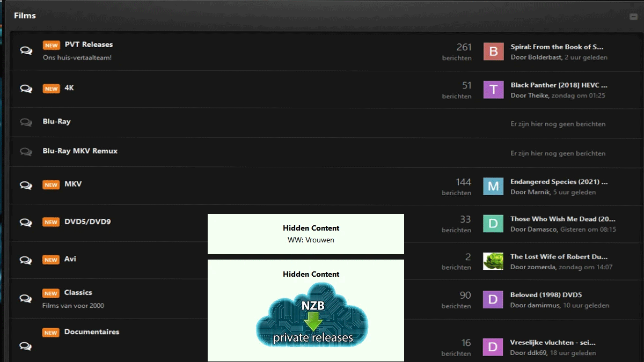
Task: Open the PVT Releases forum
Action: pyautogui.click(x=89, y=45)
